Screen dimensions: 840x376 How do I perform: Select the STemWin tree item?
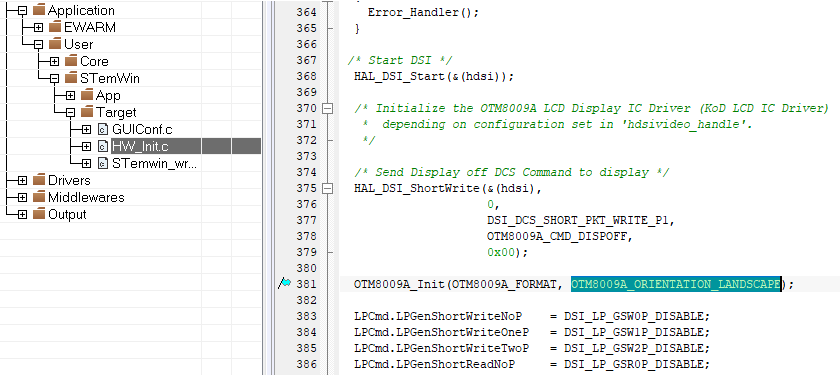click(110, 79)
